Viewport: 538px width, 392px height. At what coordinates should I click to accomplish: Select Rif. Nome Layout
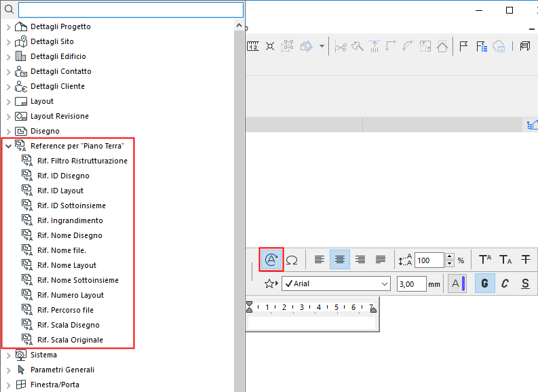click(67, 265)
